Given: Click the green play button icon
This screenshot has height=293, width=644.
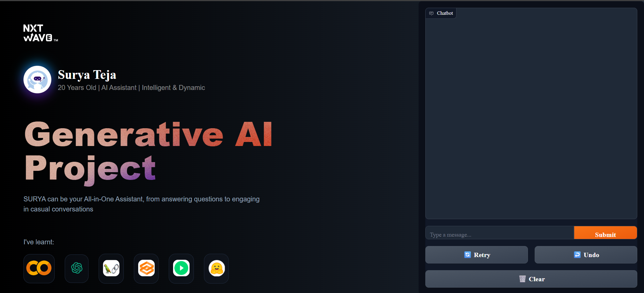Looking at the screenshot, I should (x=181, y=268).
